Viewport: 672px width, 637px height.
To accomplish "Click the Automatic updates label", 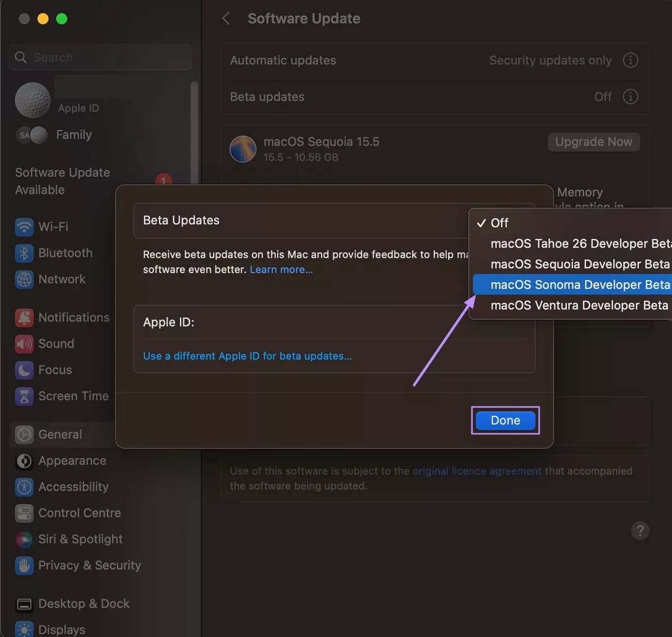I will 283,60.
